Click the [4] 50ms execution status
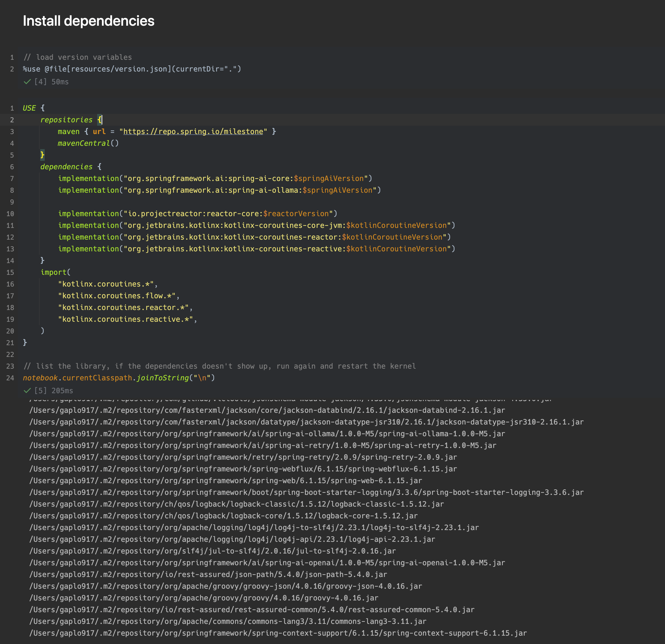The width and height of the screenshot is (665, 644). coord(51,82)
